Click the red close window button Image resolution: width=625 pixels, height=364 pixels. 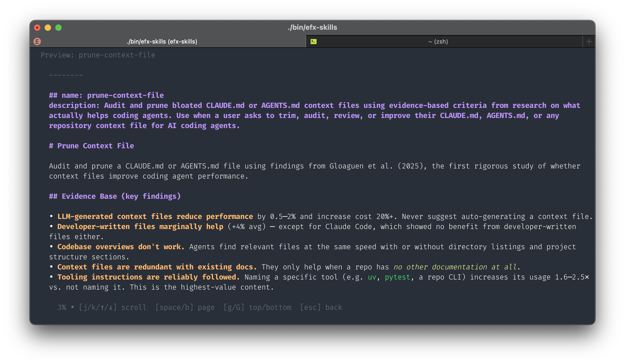(37, 28)
